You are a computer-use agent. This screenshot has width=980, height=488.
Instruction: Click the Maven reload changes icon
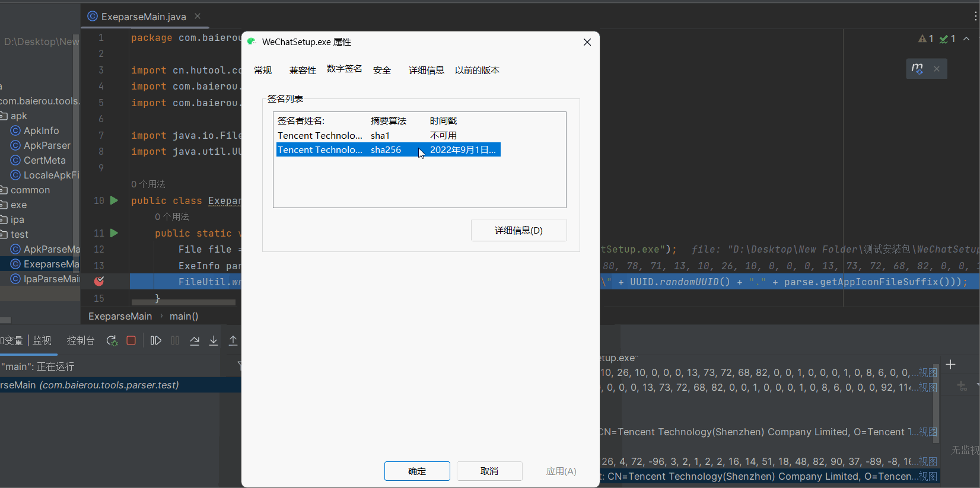coord(917,69)
